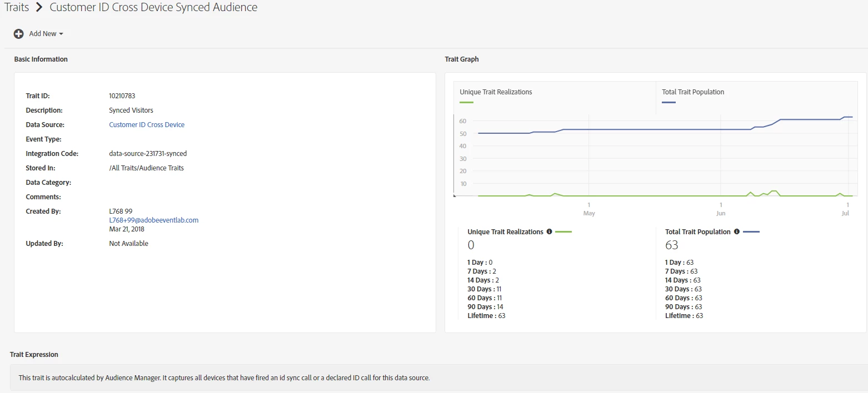Click the Basic Information section heading

[41, 59]
